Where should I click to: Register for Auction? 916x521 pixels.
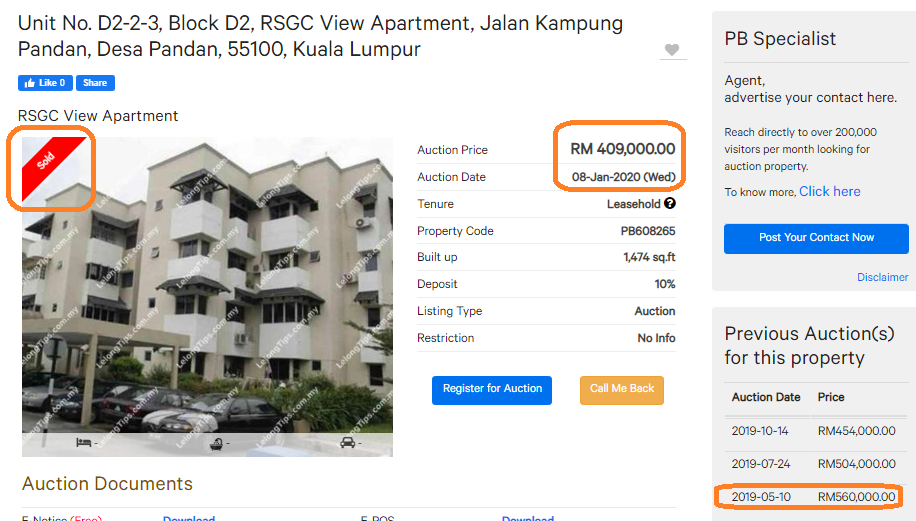point(492,390)
